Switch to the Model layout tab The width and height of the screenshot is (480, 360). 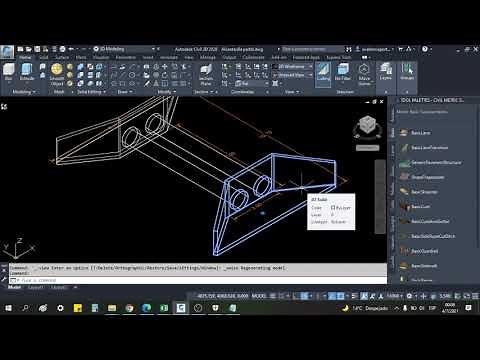(x=14, y=287)
